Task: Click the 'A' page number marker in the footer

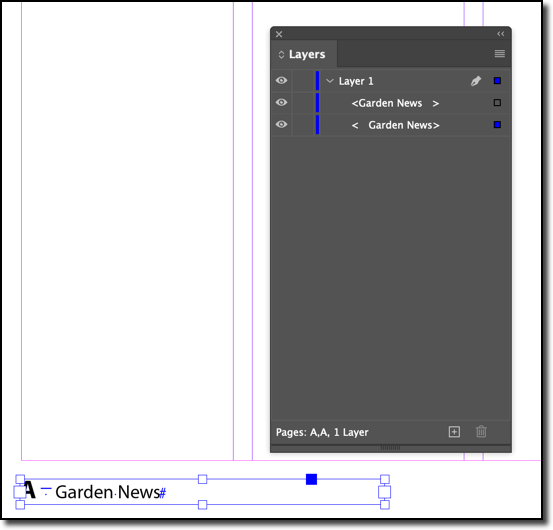Action: point(30,491)
